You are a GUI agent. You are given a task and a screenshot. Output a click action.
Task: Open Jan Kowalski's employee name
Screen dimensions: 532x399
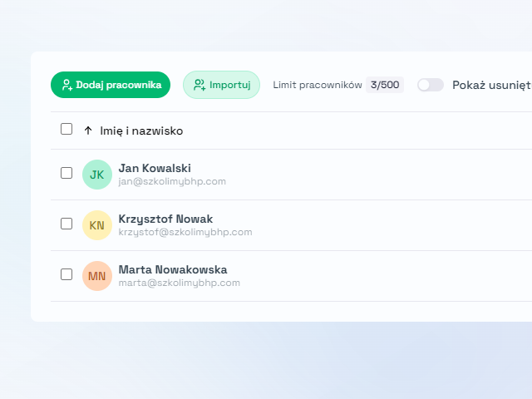[155, 168]
